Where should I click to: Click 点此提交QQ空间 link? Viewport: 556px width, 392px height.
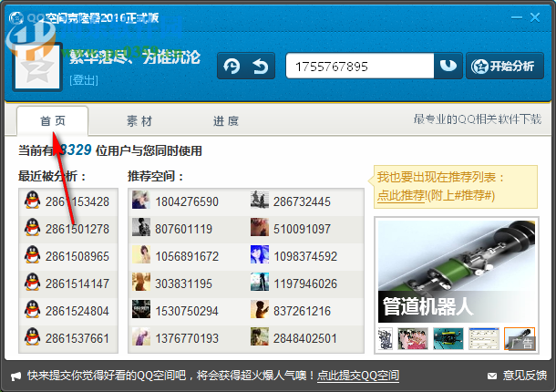tap(358, 376)
